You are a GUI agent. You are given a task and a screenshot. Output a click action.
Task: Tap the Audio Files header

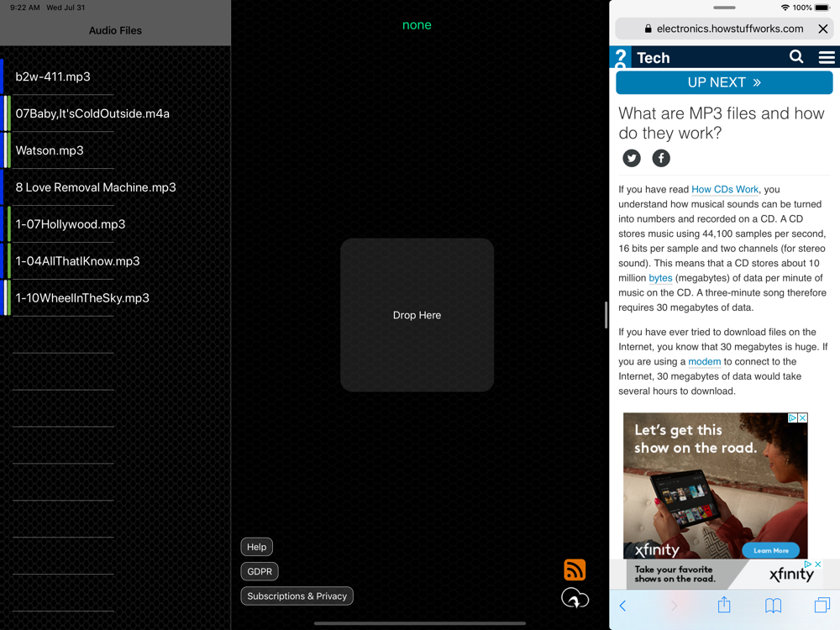pyautogui.click(x=115, y=30)
